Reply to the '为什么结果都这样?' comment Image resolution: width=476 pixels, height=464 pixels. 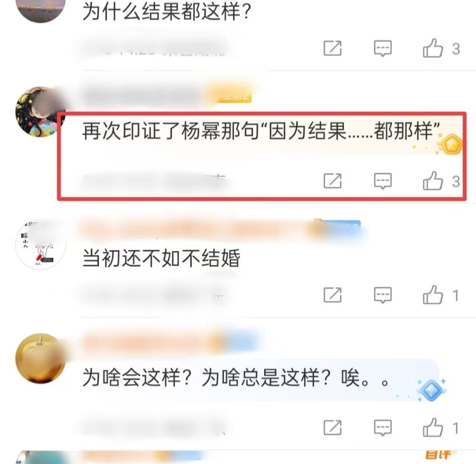click(x=383, y=48)
